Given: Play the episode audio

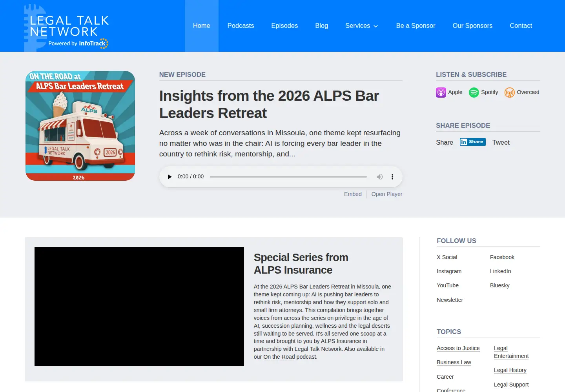Looking at the screenshot, I should 169,177.
